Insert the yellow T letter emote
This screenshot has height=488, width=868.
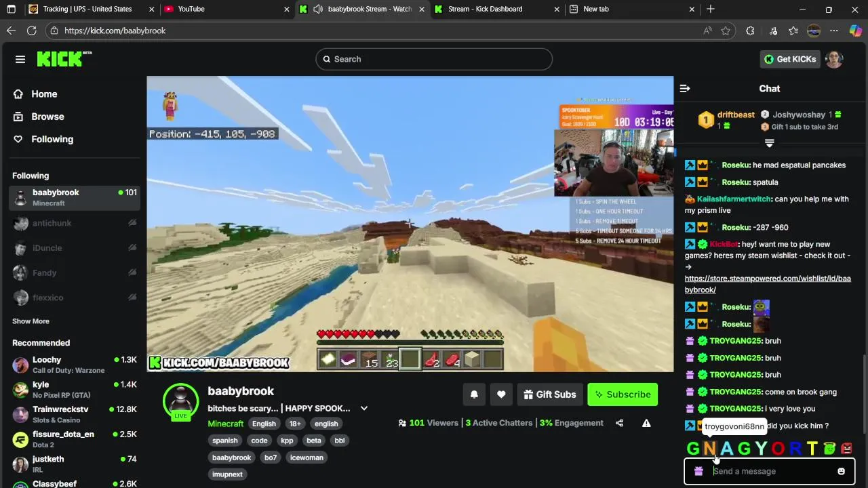(x=812, y=448)
